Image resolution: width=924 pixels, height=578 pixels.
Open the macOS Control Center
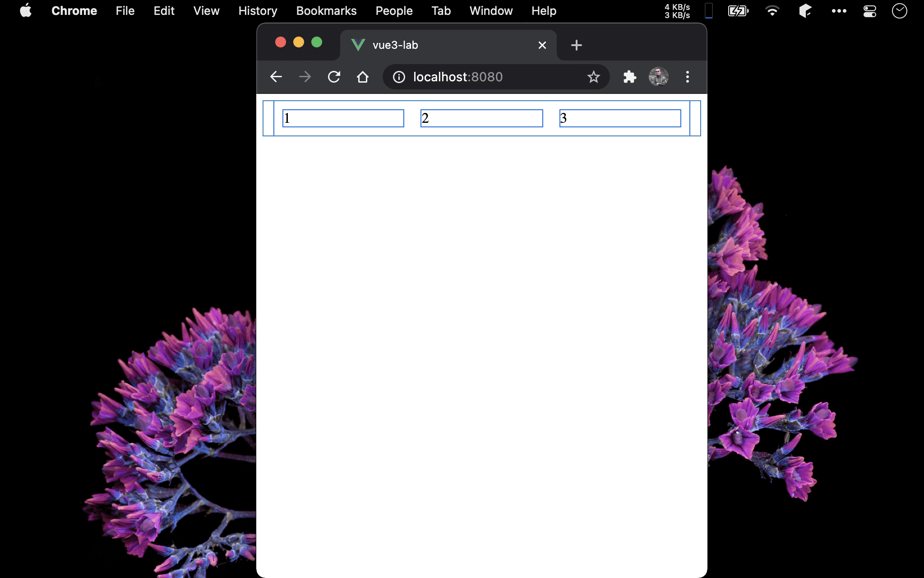[869, 11]
